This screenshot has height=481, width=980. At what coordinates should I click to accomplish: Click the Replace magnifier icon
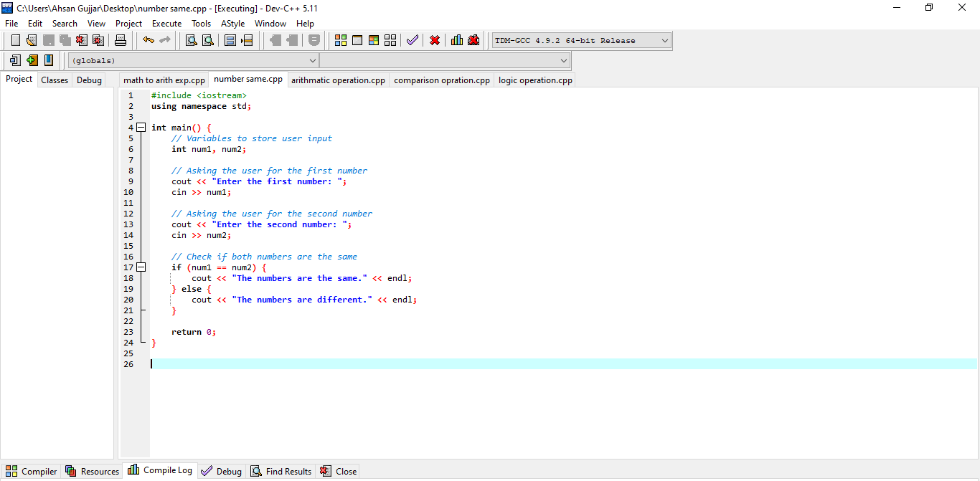click(x=208, y=40)
